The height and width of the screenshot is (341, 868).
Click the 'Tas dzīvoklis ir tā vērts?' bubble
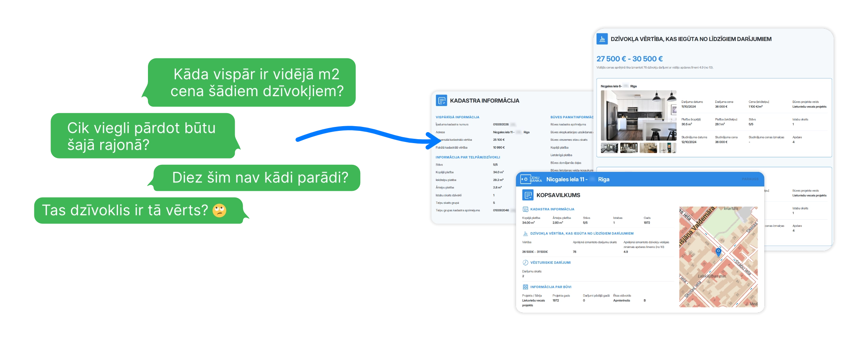pyautogui.click(x=138, y=210)
